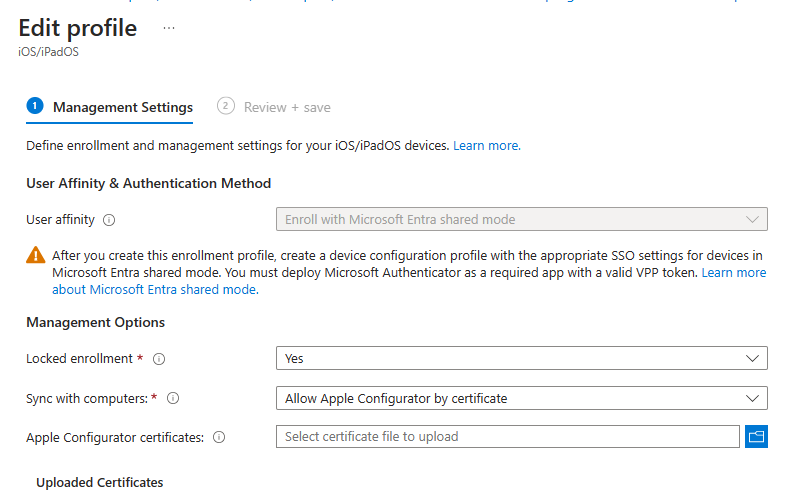Open the Learn more link after devices
This screenshot has width=792, height=498.
pyautogui.click(x=486, y=145)
